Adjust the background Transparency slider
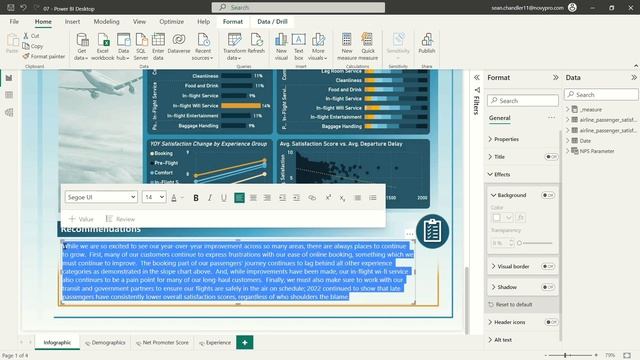This screenshot has width=640, height=360. pos(535,243)
